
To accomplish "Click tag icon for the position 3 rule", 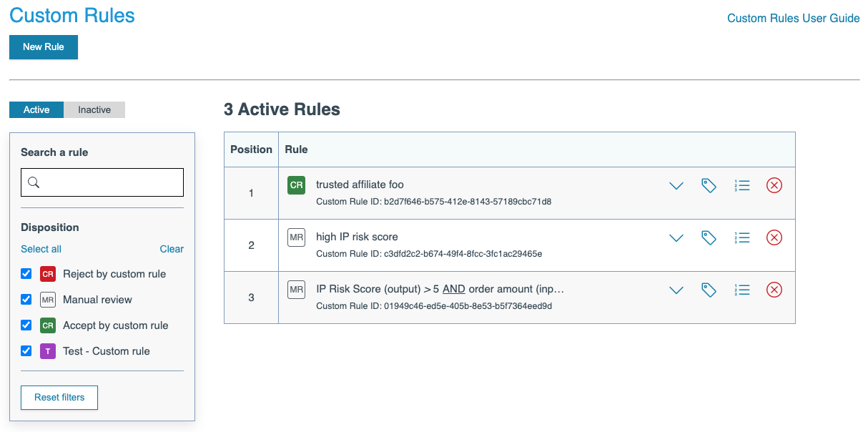I will (709, 290).
